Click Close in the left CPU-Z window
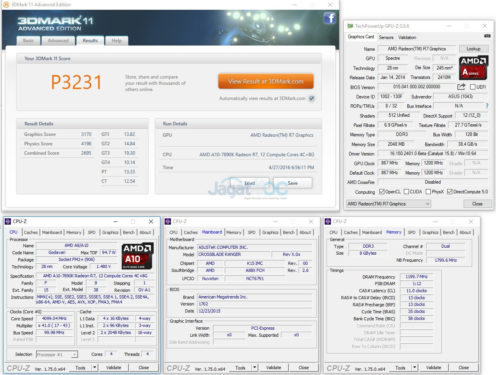 [x=144, y=367]
